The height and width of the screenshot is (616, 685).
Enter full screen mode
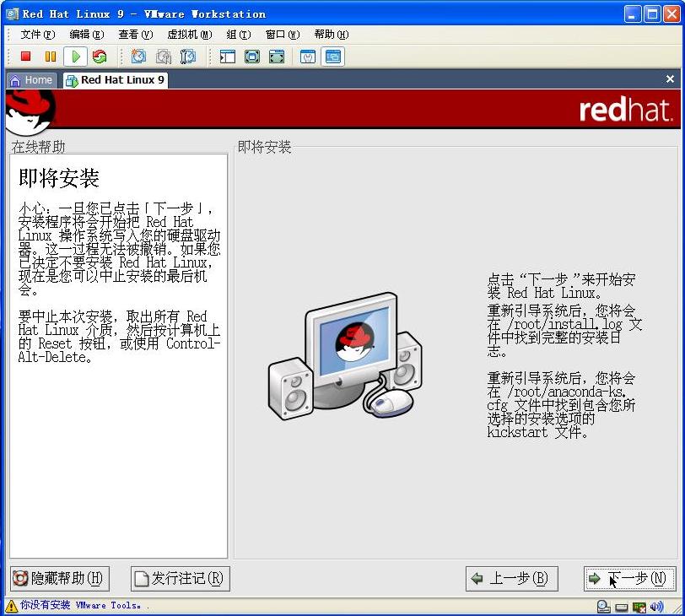252,56
